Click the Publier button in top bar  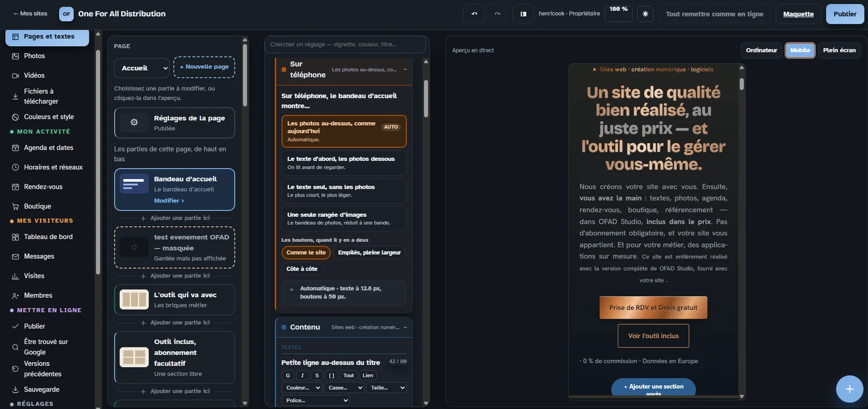845,14
